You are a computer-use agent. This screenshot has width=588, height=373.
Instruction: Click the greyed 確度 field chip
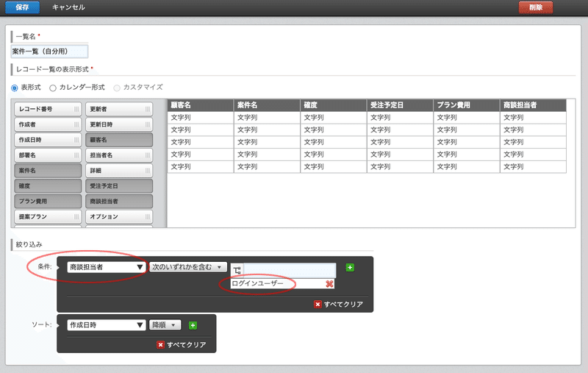48,186
